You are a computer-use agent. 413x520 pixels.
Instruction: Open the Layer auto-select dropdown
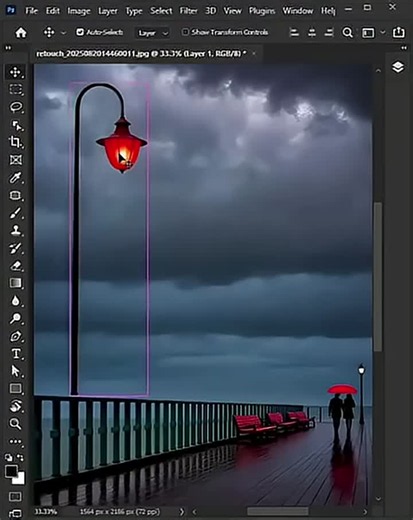click(x=153, y=33)
